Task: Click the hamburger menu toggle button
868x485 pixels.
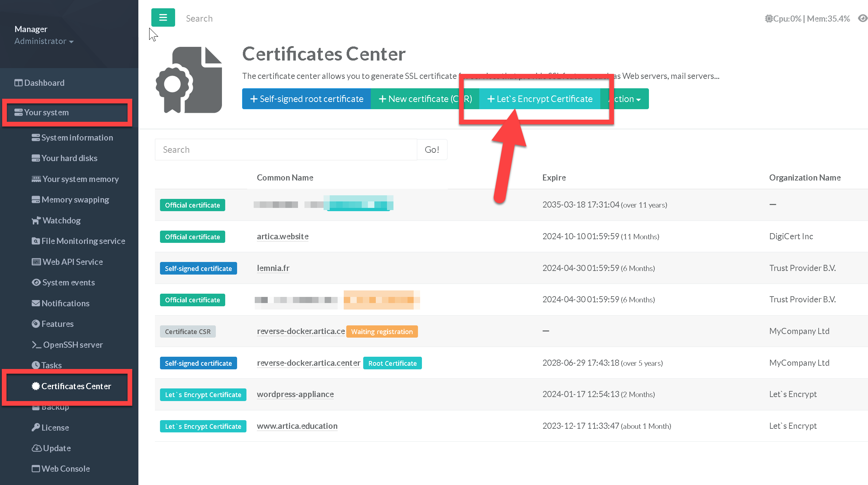Action: tap(163, 18)
